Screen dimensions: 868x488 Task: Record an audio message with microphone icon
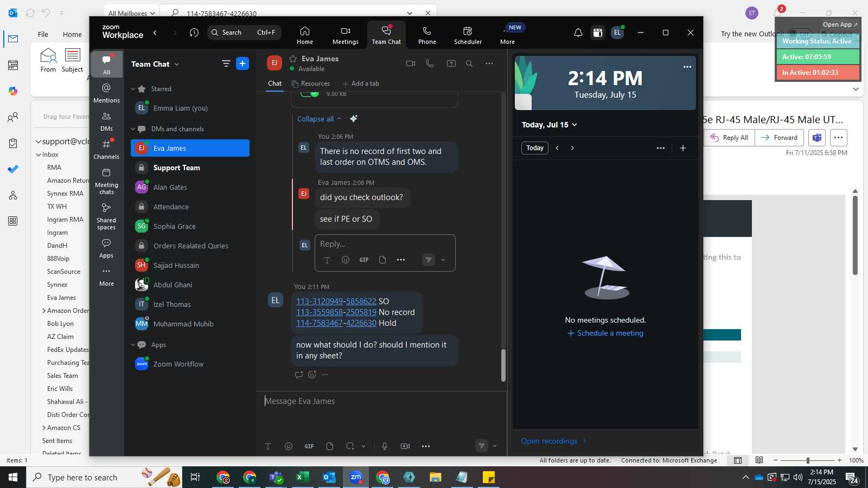coord(385,446)
